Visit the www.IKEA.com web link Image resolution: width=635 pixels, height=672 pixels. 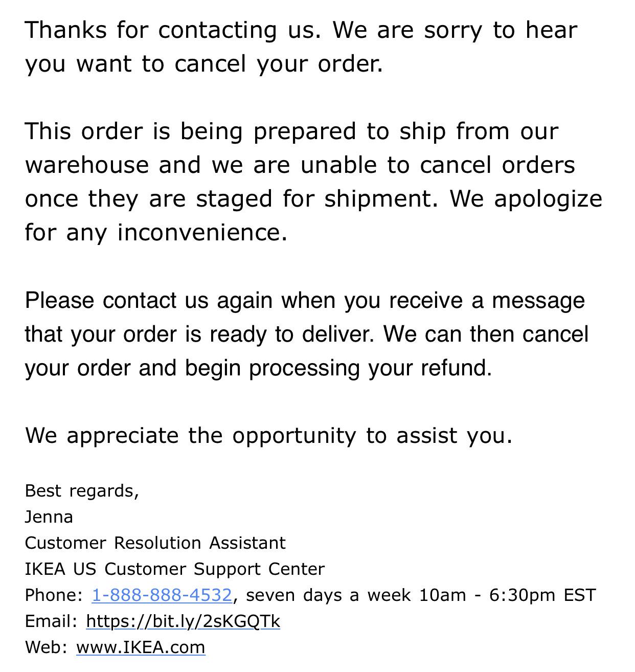[141, 647]
